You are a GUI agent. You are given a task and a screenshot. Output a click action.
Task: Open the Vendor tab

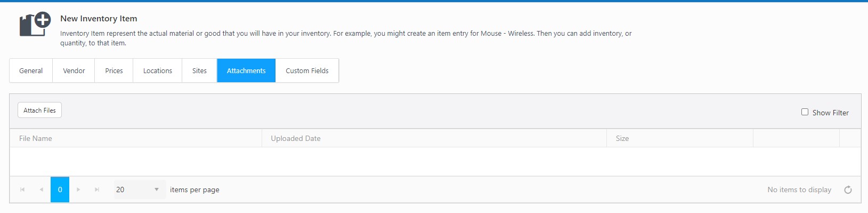pyautogui.click(x=74, y=70)
